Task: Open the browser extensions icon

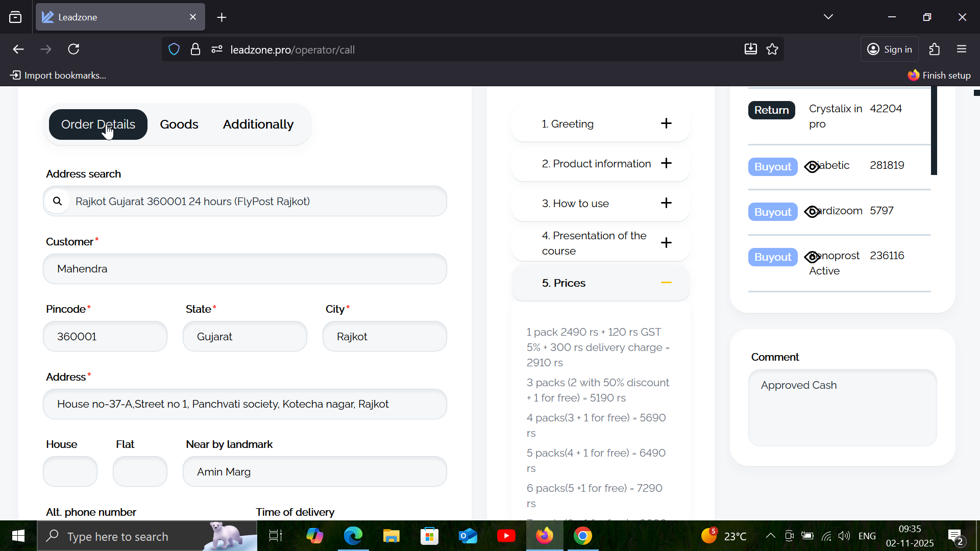Action: pos(935,49)
